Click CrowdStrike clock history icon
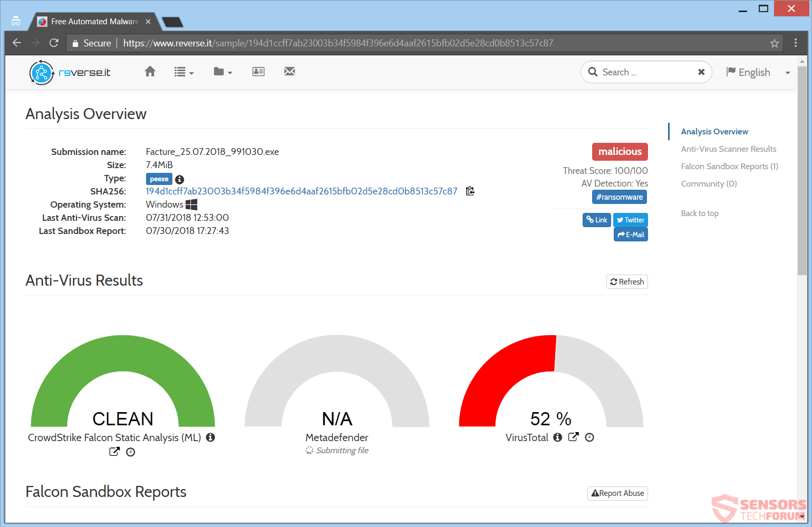The width and height of the screenshot is (812, 527). [131, 452]
